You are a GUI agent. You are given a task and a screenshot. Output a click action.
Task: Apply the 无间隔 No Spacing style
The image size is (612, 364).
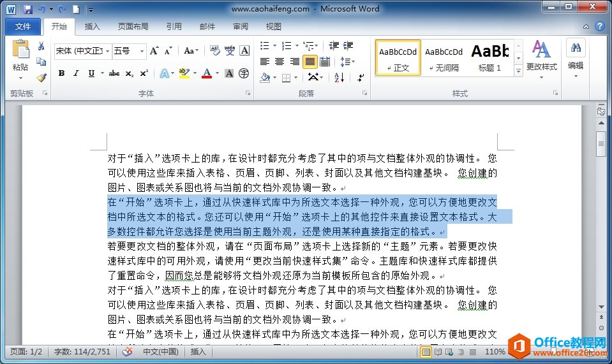coord(444,57)
